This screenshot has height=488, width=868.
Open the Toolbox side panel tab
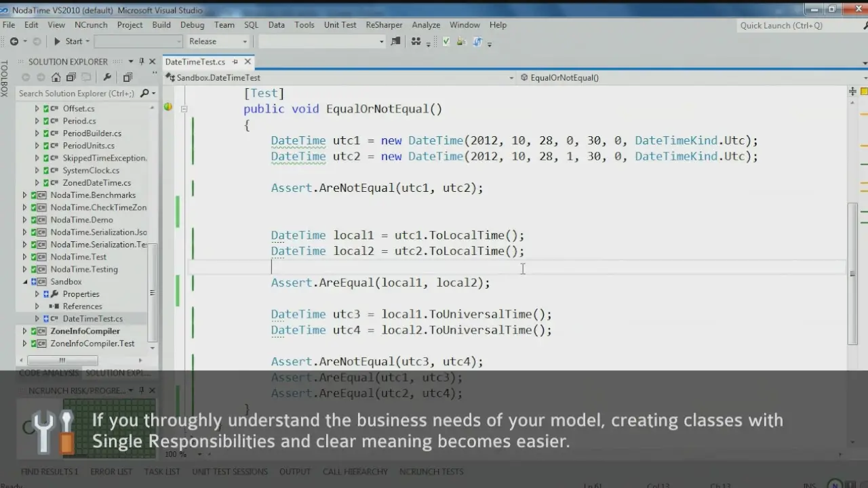tap(5, 79)
